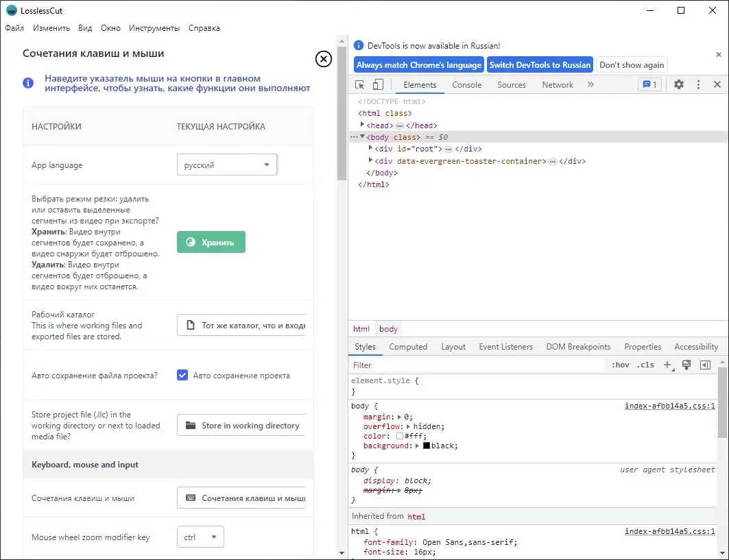Expand the head element node

[363, 125]
